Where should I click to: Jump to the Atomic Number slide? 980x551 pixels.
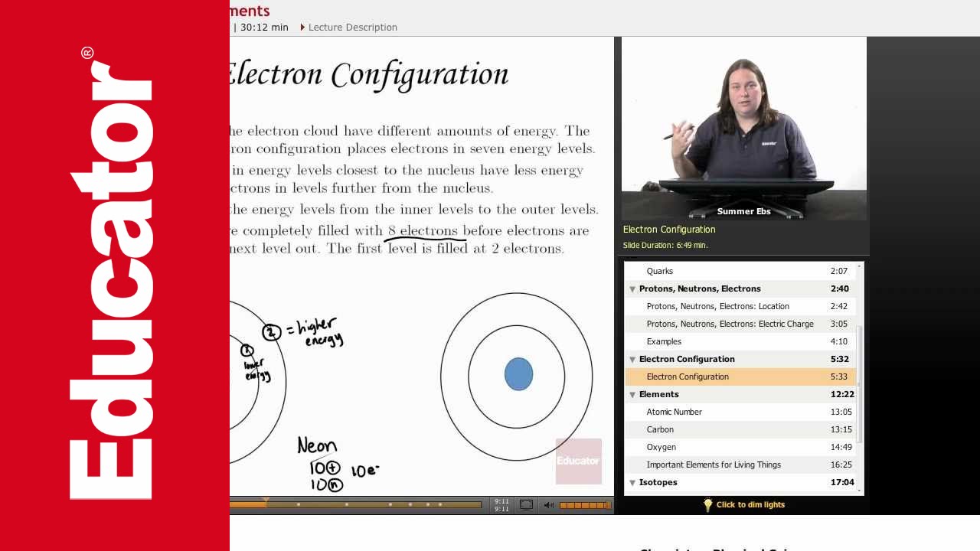(741, 412)
